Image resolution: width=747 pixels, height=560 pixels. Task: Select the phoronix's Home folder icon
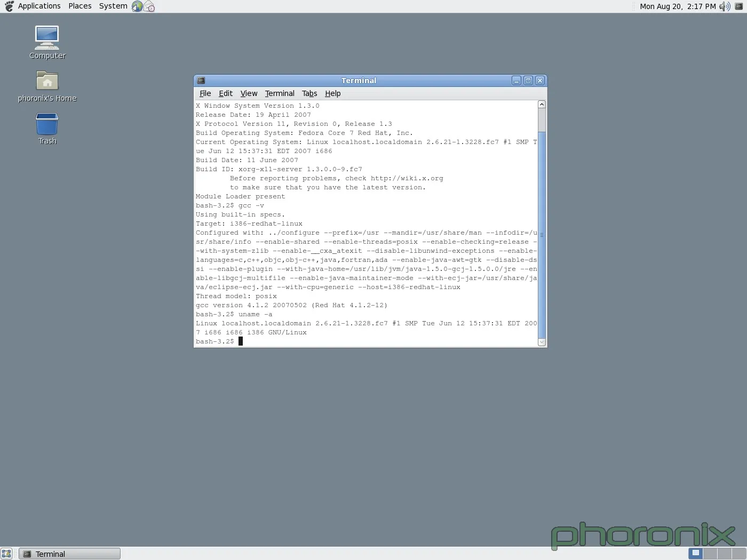(47, 86)
